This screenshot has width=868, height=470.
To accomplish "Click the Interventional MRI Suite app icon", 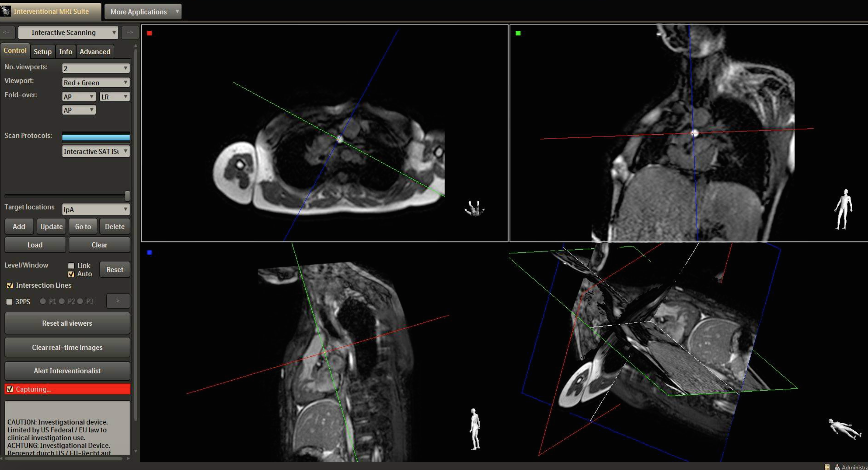I will tap(6, 11).
